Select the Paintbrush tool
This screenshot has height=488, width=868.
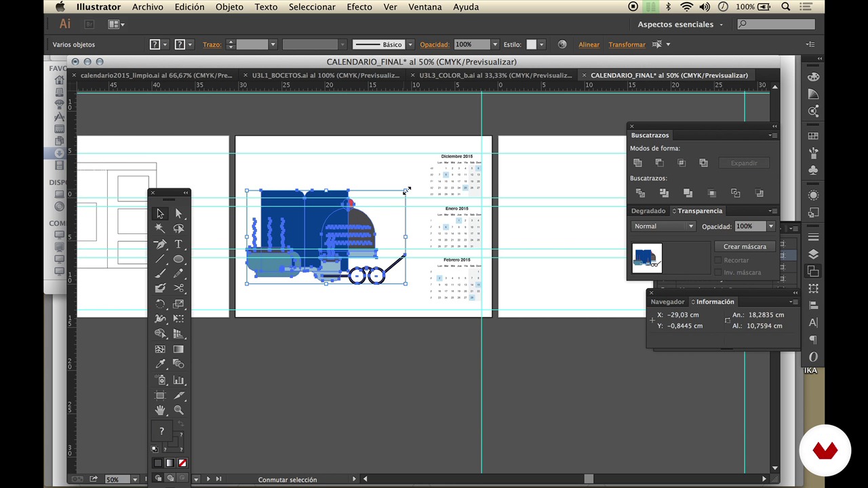(160, 274)
